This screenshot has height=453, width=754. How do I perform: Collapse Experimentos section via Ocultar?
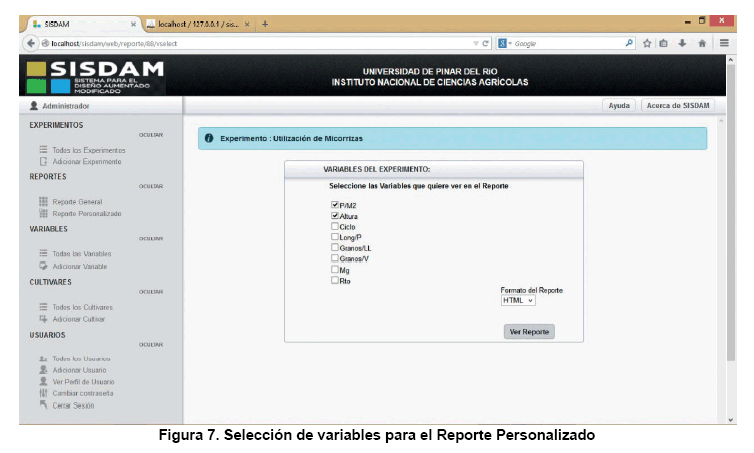(x=151, y=134)
